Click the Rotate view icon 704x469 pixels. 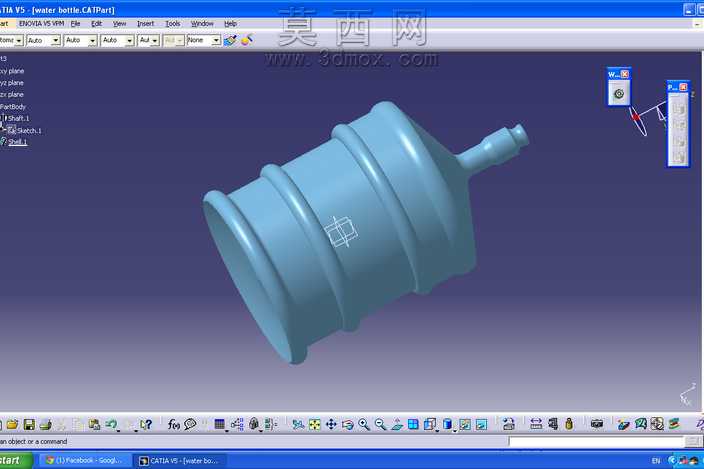348,424
